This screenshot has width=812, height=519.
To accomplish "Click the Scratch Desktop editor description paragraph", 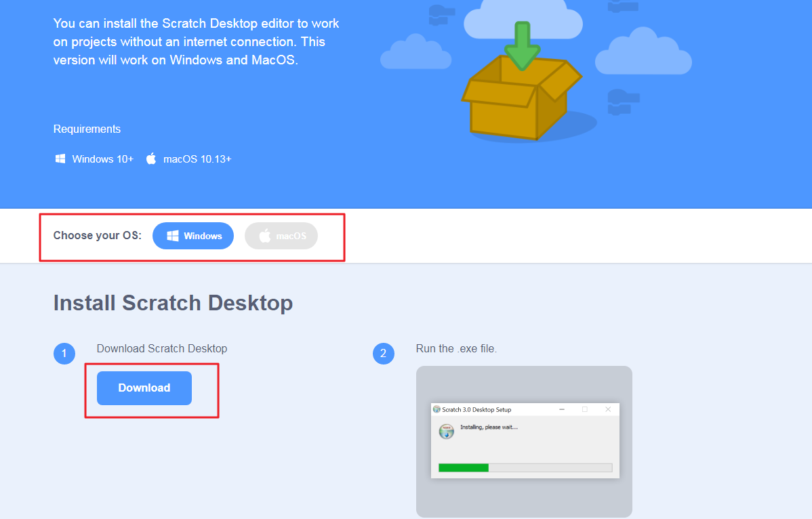I will (x=197, y=42).
